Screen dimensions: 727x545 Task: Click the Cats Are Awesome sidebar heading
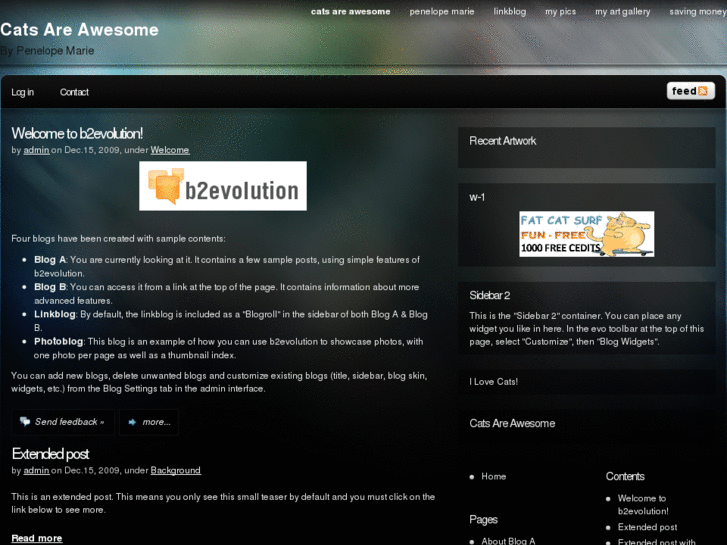(x=512, y=423)
